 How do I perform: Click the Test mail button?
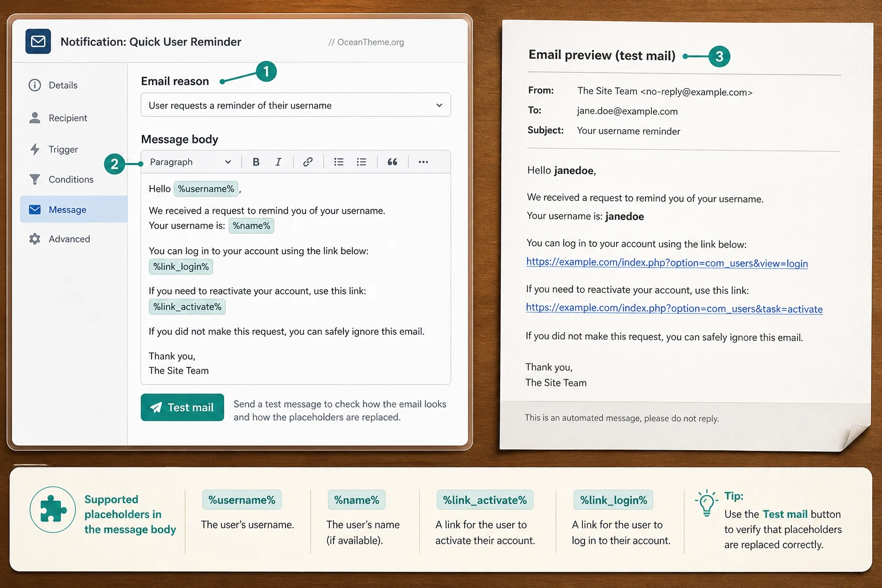(x=182, y=407)
